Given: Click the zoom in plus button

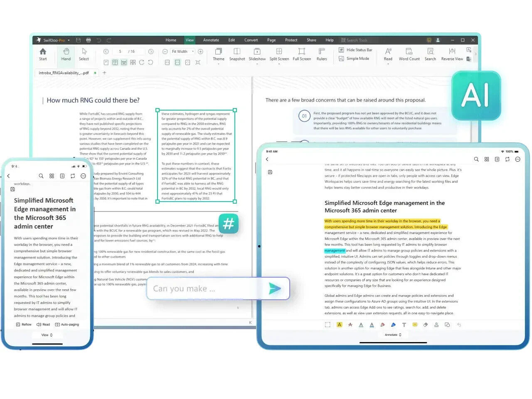Looking at the screenshot, I should [x=200, y=52].
